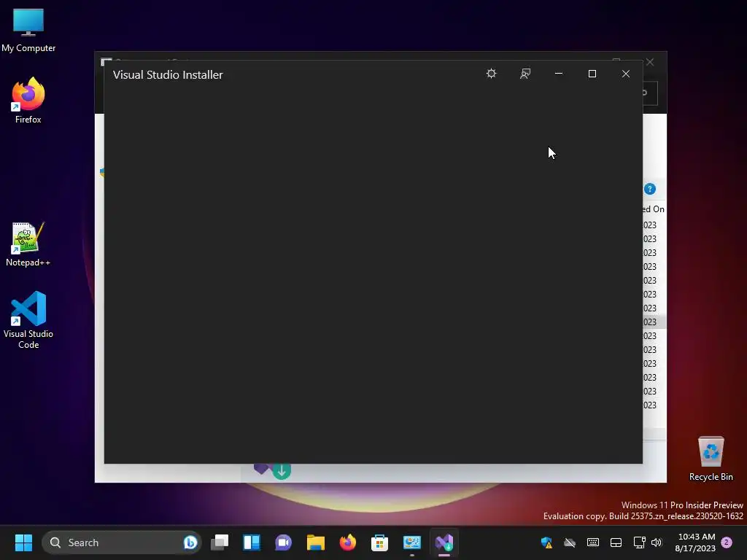The image size is (747, 560).
Task: Close the Visual Studio Installer window
Action: [x=625, y=74]
